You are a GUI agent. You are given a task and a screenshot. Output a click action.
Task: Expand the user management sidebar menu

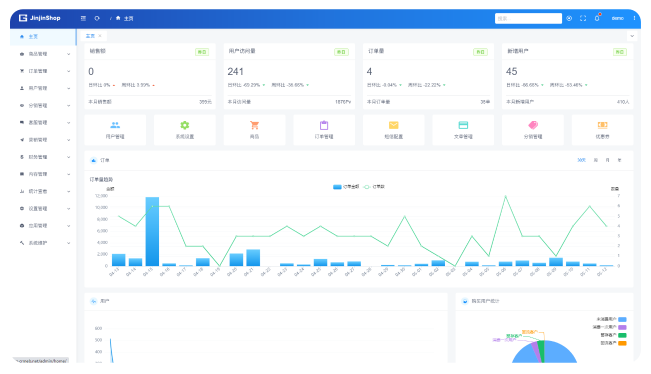pyautogui.click(x=43, y=88)
